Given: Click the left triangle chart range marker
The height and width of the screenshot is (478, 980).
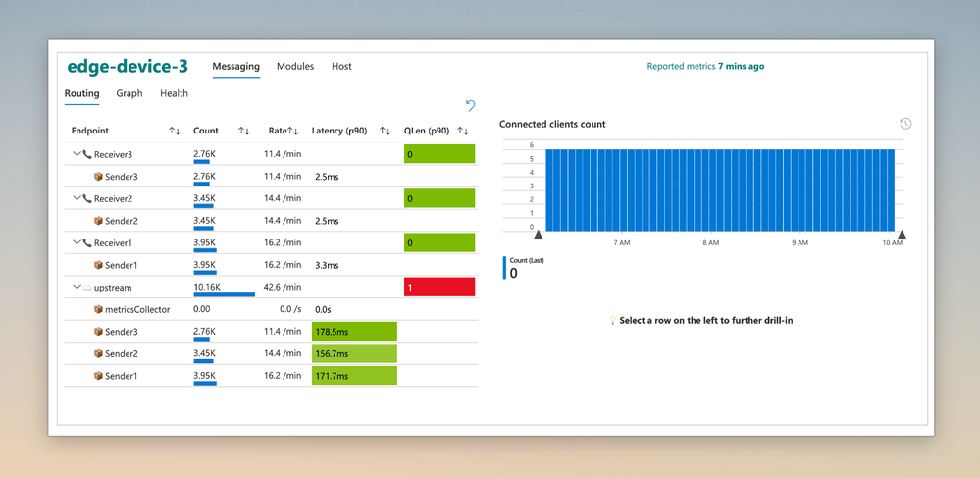Looking at the screenshot, I should (x=539, y=235).
